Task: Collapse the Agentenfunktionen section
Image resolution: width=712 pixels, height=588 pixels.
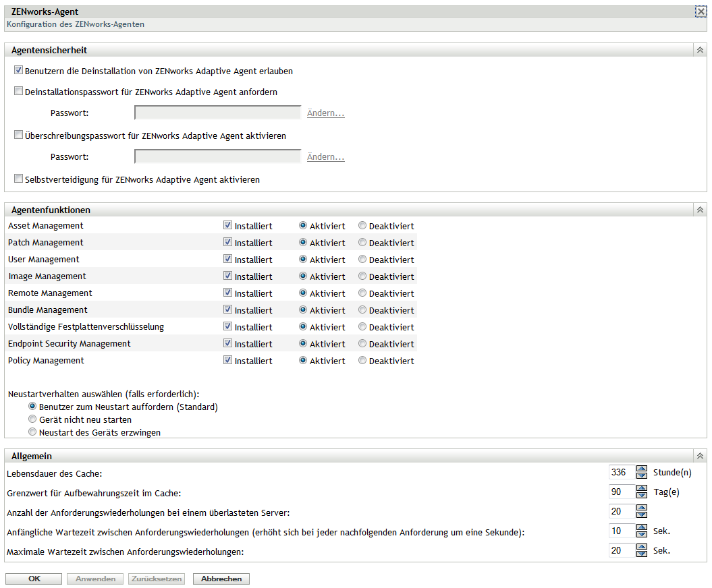Action: (x=700, y=210)
